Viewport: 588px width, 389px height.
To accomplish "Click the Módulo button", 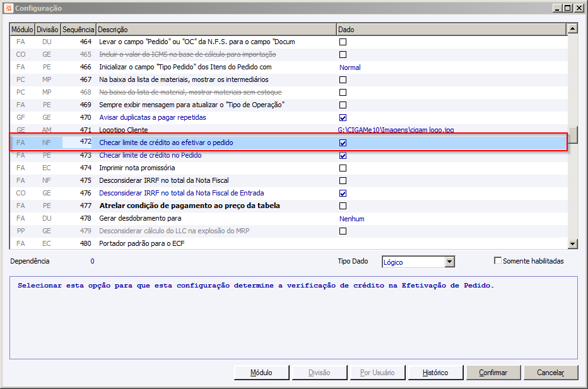I will (261, 373).
